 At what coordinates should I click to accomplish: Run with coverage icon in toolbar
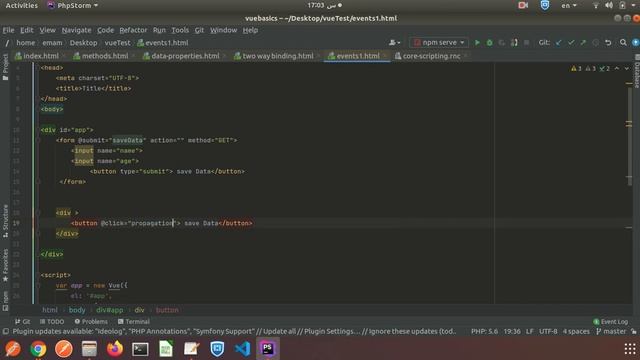(501, 42)
